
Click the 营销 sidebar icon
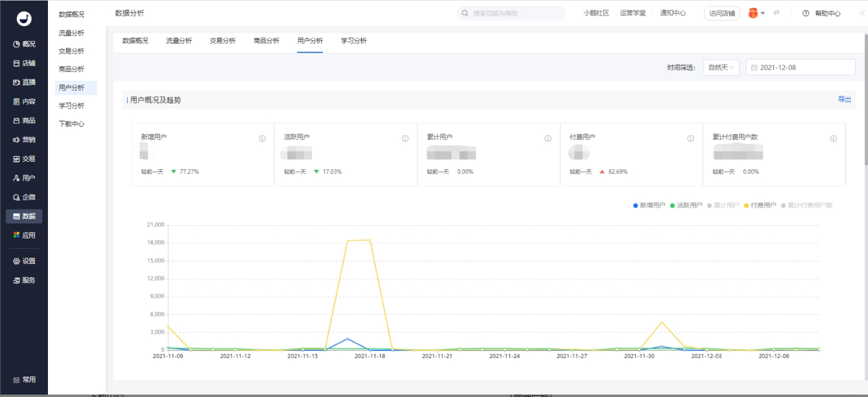pos(24,139)
